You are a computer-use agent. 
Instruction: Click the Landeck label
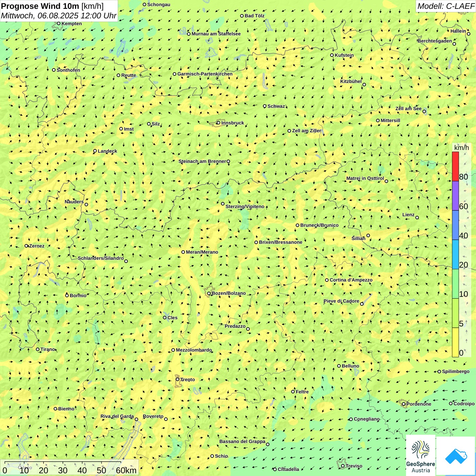point(107,151)
